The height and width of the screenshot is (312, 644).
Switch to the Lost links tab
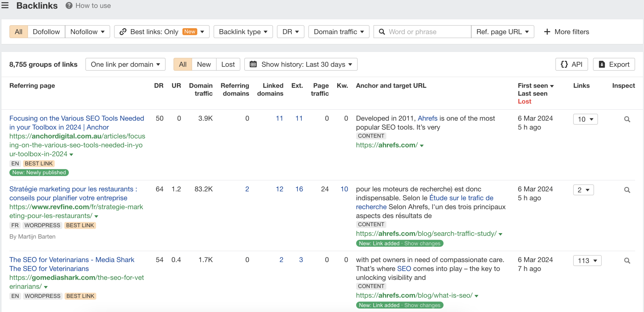pos(228,64)
